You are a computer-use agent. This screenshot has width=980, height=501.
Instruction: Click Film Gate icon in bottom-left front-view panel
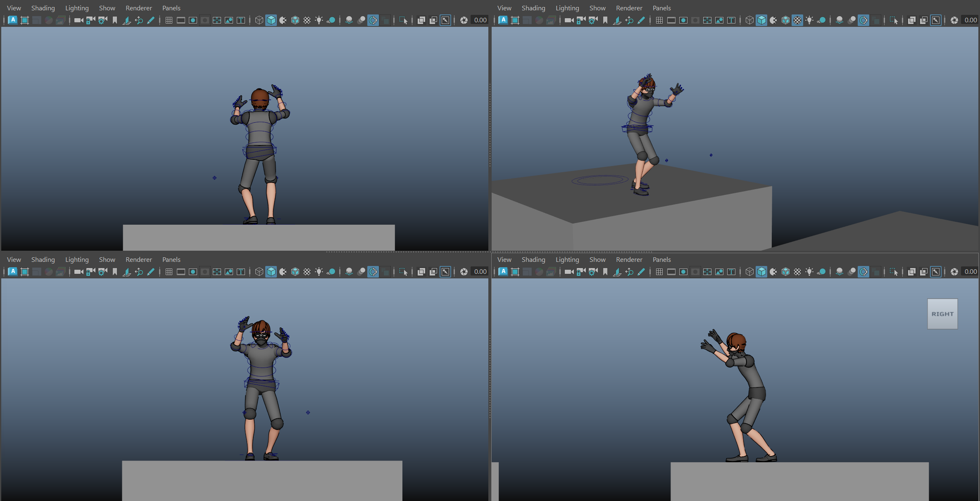pyautogui.click(x=181, y=272)
